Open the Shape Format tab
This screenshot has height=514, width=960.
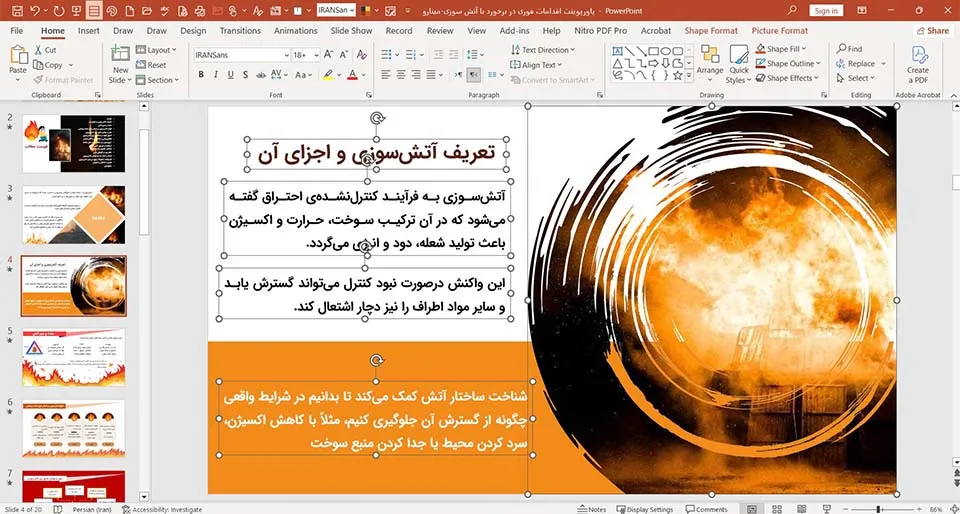tap(711, 31)
